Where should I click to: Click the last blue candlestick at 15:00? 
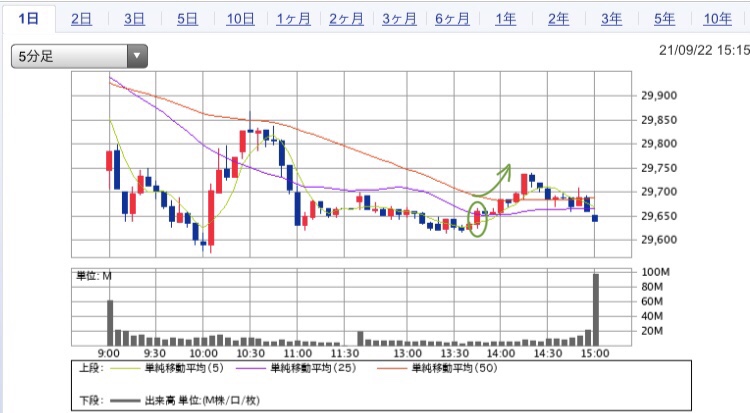tap(595, 218)
